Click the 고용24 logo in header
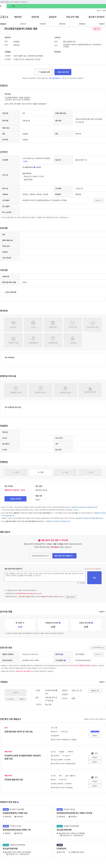The width and height of the screenshot is (106, 868). pyautogui.click(x=4, y=17)
